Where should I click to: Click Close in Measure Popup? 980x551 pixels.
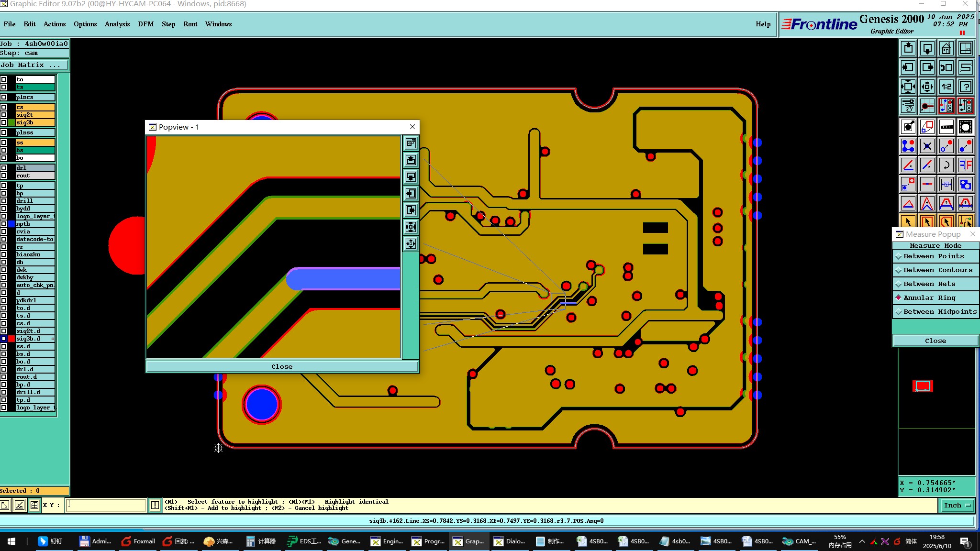tap(935, 341)
